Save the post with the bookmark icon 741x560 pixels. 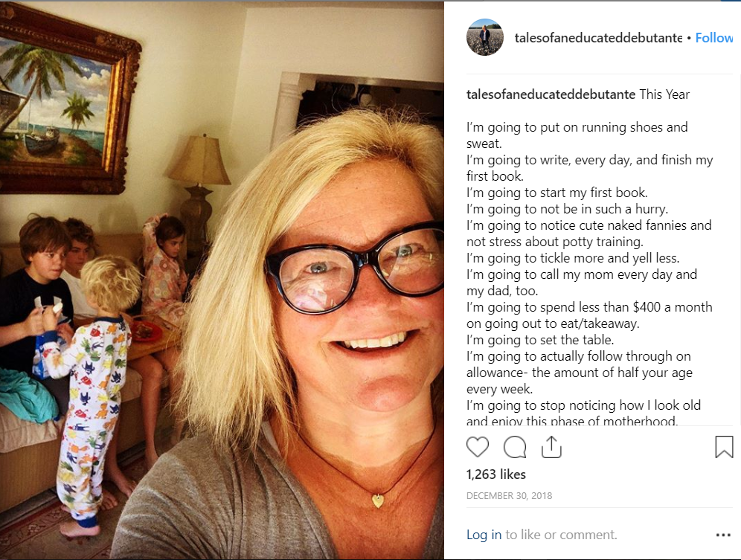pyautogui.click(x=723, y=447)
